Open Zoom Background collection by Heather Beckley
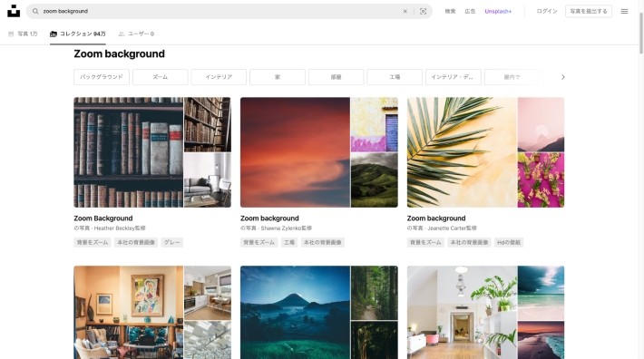 [103, 218]
